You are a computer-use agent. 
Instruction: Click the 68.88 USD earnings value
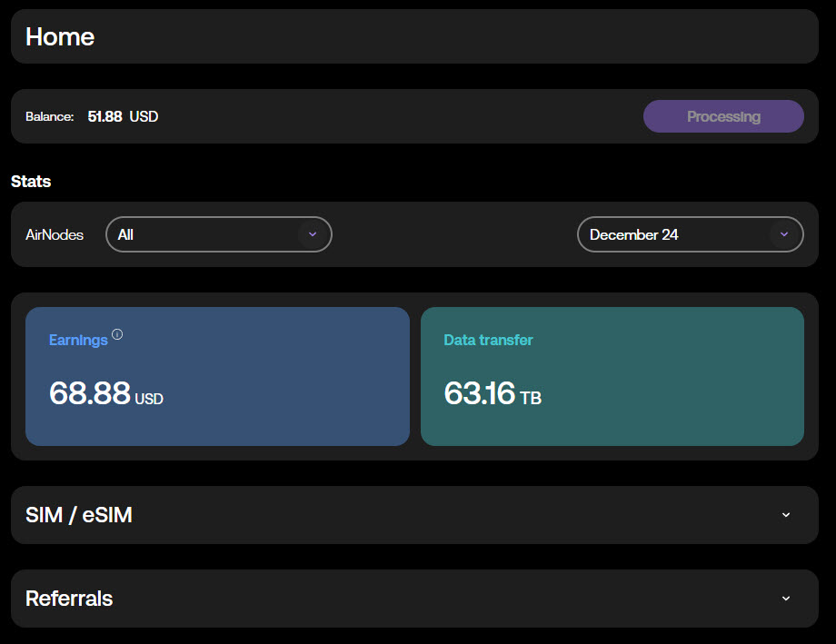[106, 393]
